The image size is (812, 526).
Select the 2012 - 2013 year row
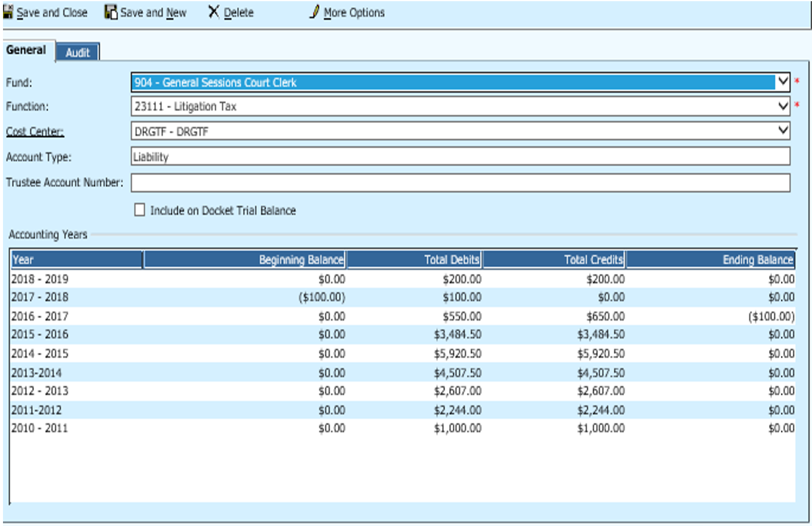[x=403, y=391]
